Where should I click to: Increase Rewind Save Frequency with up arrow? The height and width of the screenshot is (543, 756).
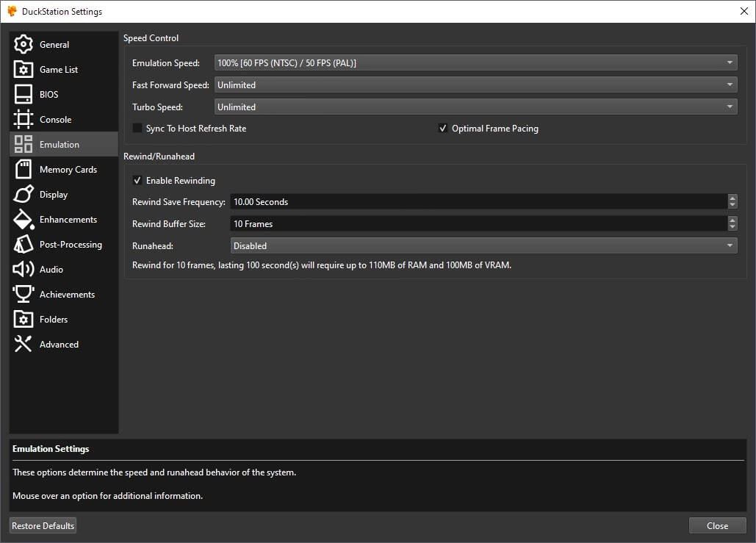click(x=732, y=198)
